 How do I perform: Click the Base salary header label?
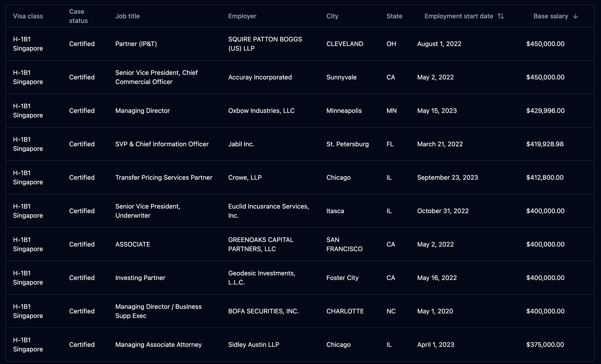click(551, 16)
